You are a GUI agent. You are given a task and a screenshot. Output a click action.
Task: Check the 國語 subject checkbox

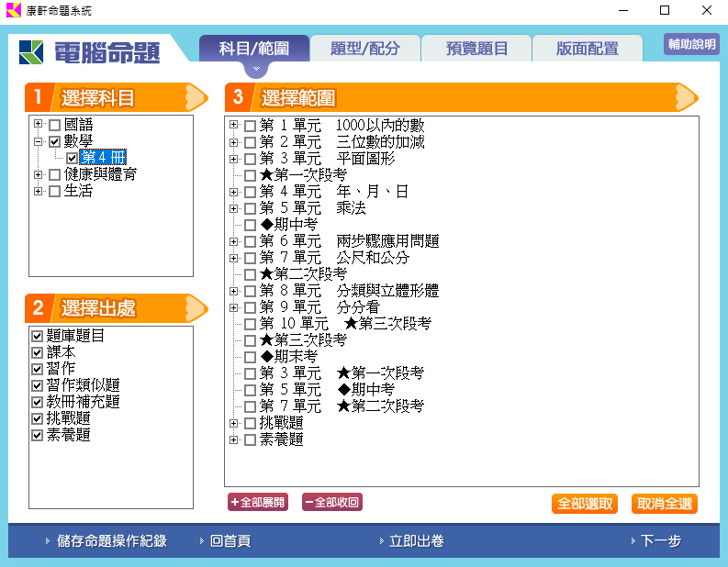point(55,125)
